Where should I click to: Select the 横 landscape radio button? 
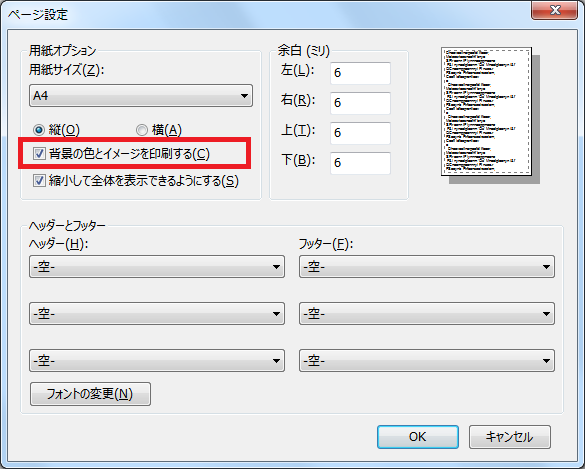[x=141, y=130]
